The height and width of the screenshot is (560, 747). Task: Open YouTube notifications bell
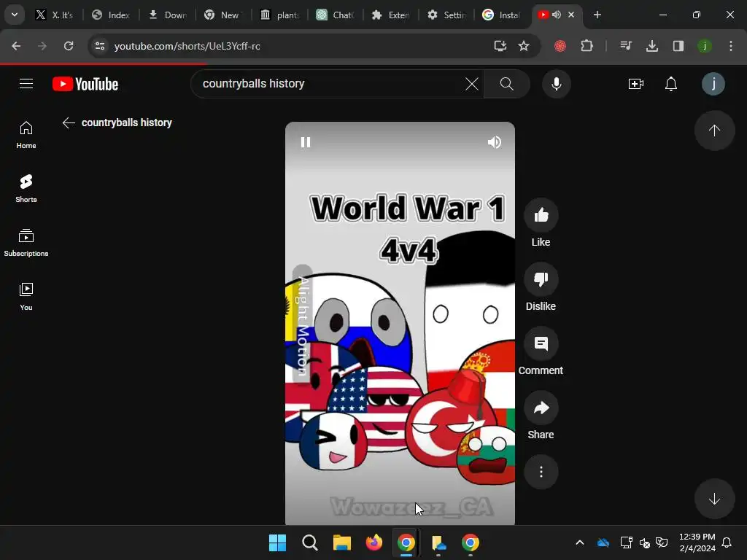click(x=671, y=84)
